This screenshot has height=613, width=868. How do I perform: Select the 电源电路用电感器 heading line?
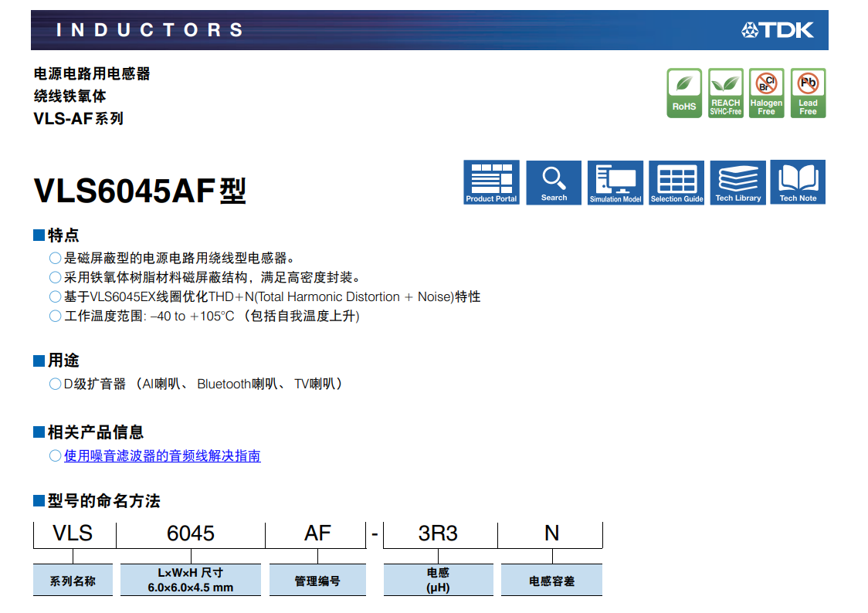[x=92, y=73]
